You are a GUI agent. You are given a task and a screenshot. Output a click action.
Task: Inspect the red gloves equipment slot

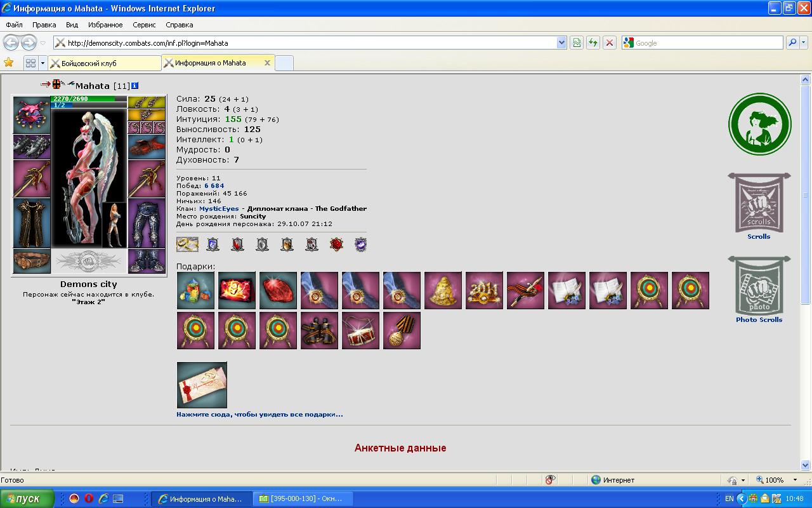pos(147,147)
